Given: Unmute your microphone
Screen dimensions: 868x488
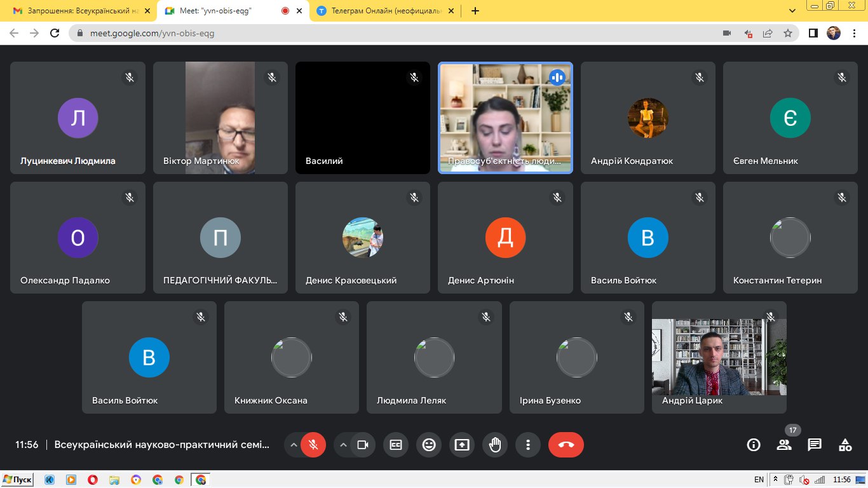Looking at the screenshot, I should pos(313,445).
